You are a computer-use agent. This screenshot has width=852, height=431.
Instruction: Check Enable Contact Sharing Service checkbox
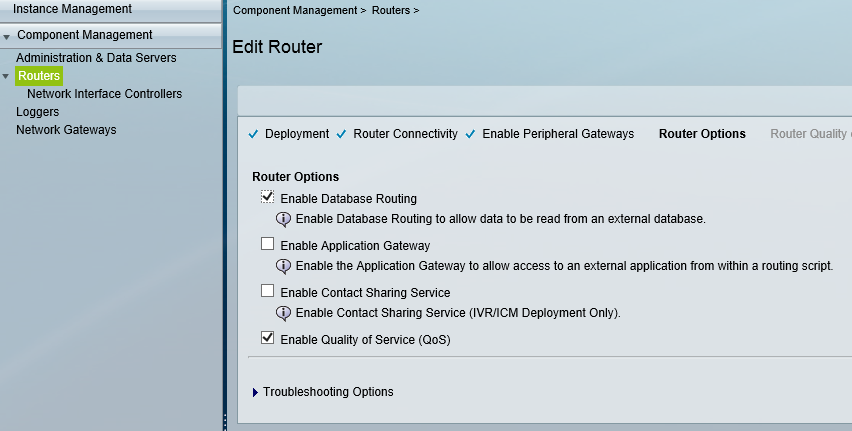267,291
